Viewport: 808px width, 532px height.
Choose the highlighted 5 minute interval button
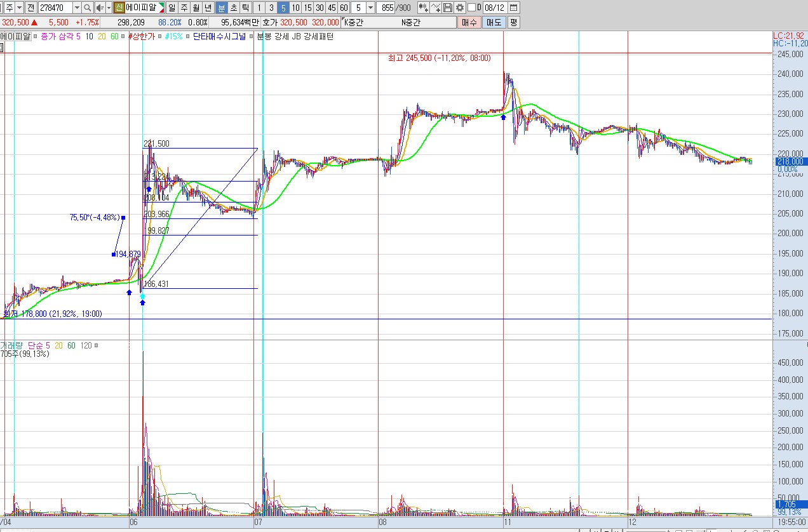[283, 8]
